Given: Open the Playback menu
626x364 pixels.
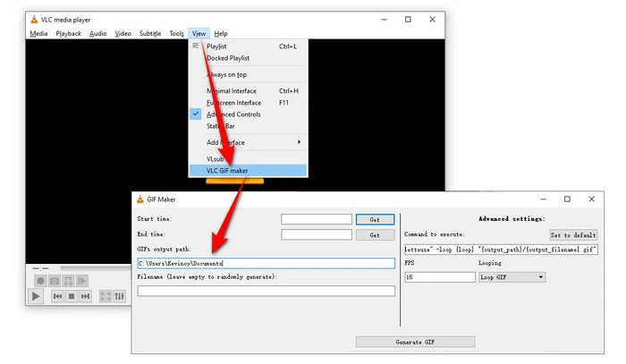Looking at the screenshot, I should (68, 33).
